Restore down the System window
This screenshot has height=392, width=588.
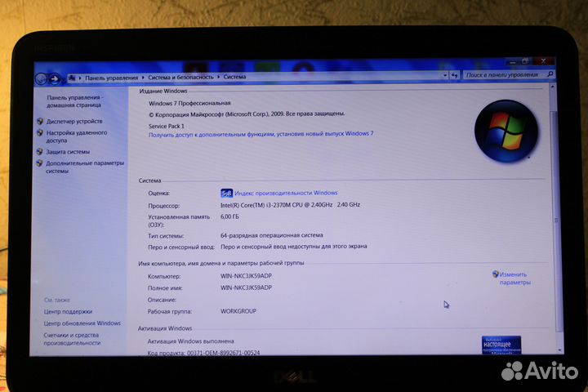tap(525, 61)
